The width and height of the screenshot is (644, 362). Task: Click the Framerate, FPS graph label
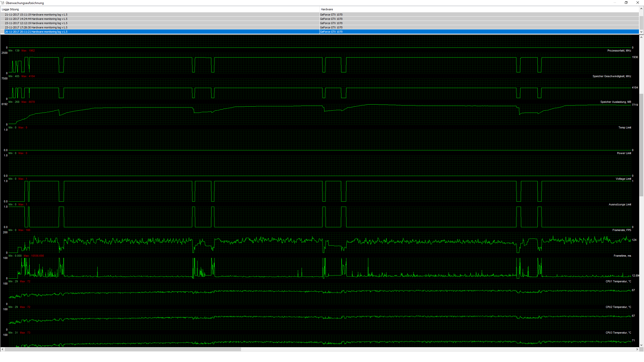point(622,230)
